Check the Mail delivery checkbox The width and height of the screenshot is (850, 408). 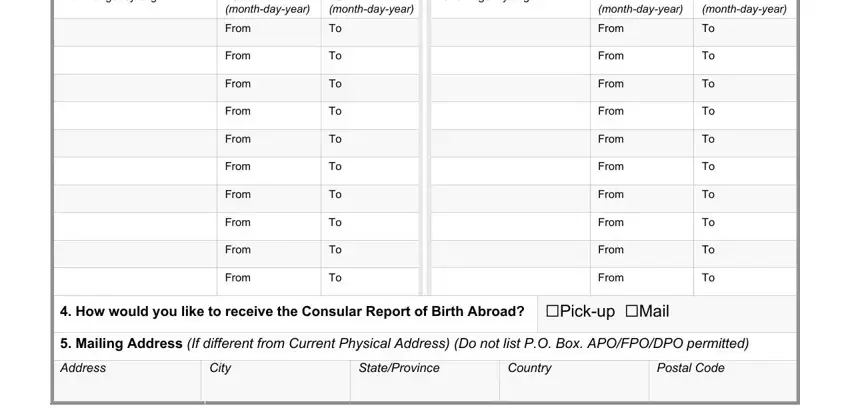click(632, 312)
